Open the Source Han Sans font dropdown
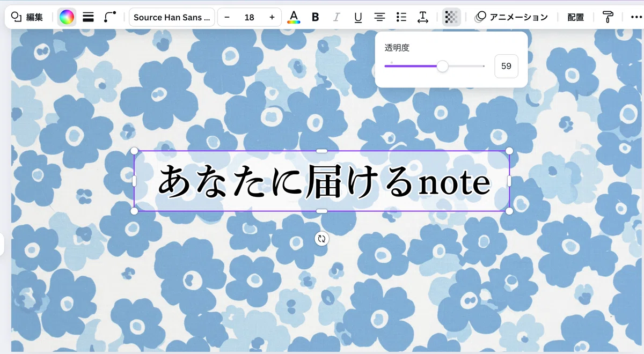 [172, 17]
